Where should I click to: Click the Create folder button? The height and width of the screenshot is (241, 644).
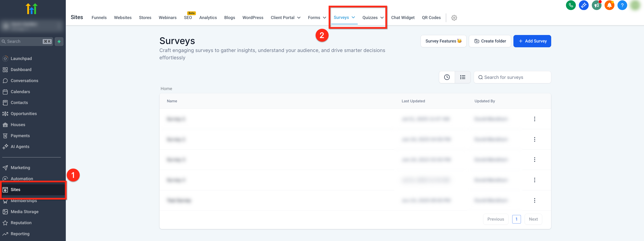[490, 41]
